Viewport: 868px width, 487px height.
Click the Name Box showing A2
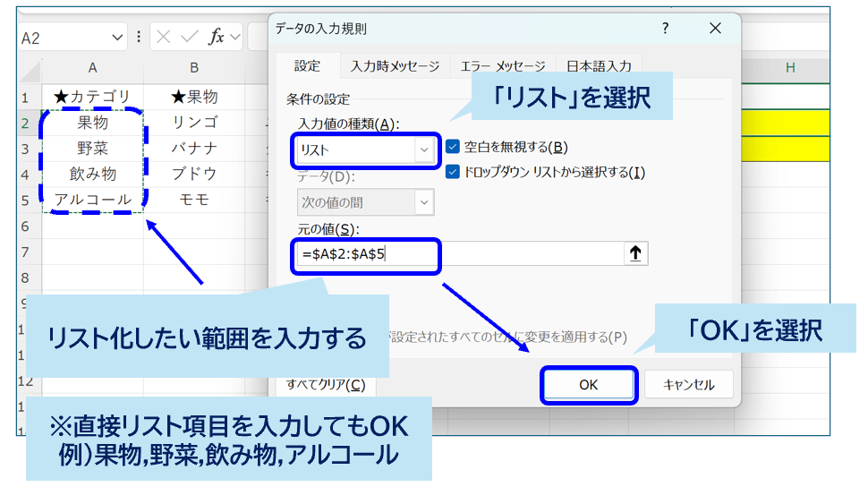point(64,38)
